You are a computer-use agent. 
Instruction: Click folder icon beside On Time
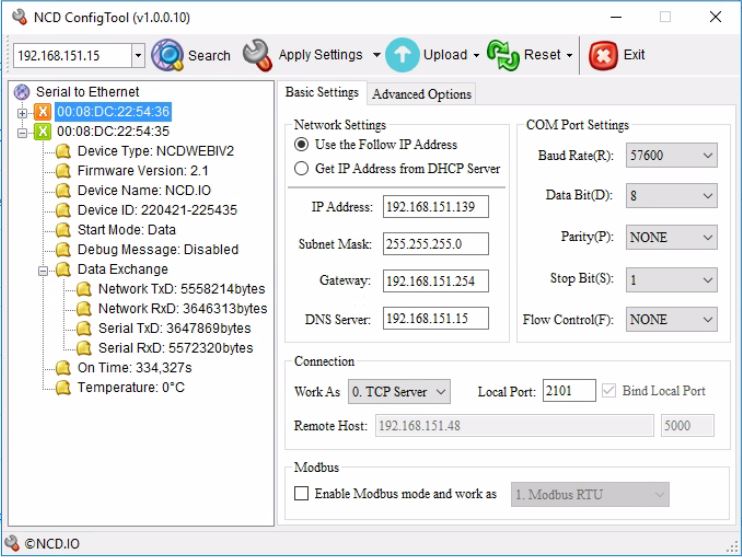(63, 368)
